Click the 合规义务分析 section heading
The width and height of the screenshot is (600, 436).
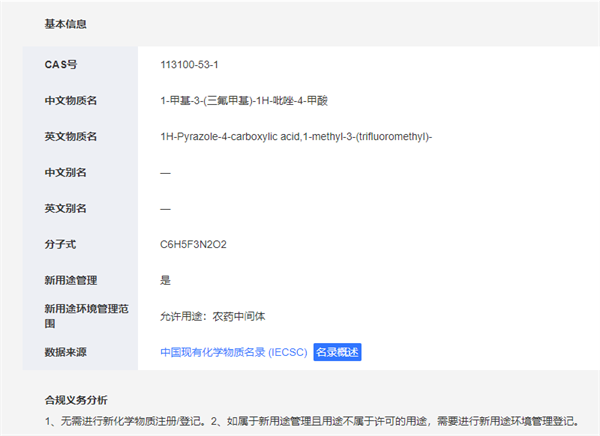[77, 400]
